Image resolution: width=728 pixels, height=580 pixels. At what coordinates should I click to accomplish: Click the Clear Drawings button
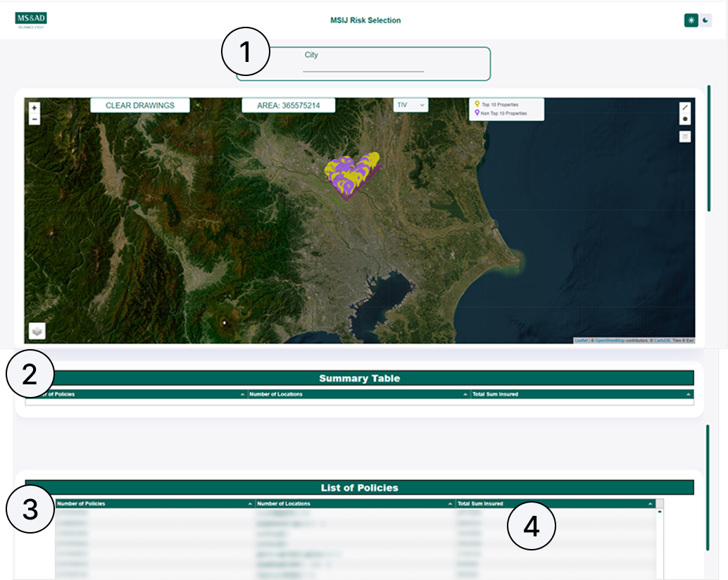coord(140,106)
